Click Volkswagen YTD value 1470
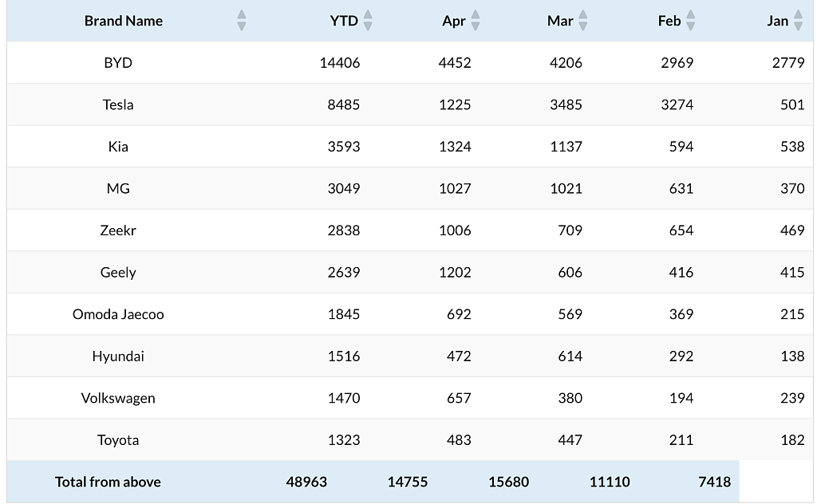817x504 pixels. click(344, 398)
